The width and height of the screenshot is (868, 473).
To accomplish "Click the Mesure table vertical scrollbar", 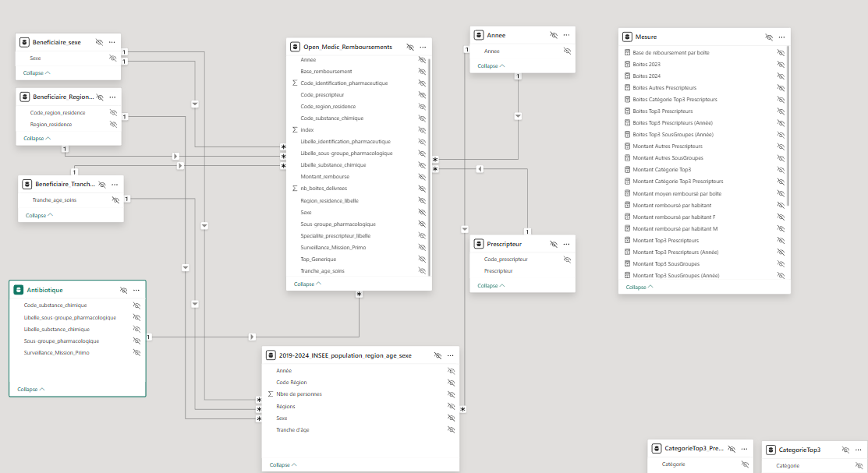I will tap(788, 125).
